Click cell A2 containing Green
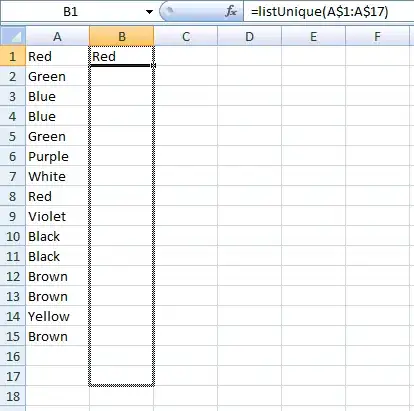 [57, 76]
